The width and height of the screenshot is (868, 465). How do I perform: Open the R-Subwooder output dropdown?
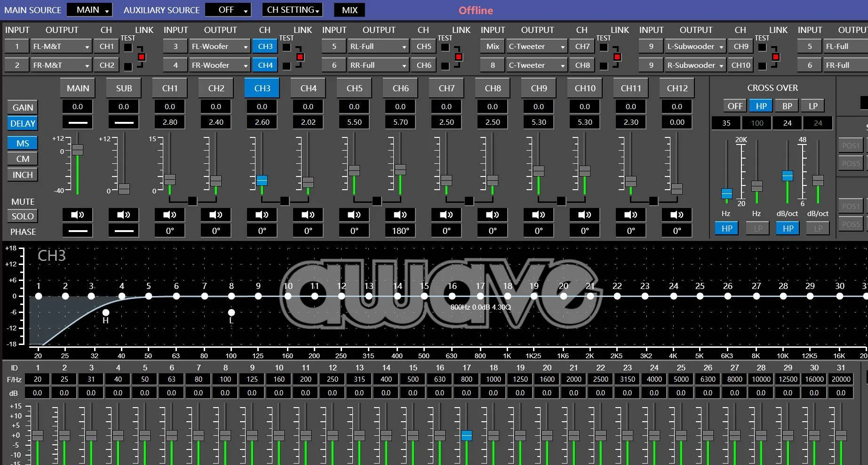click(x=695, y=65)
